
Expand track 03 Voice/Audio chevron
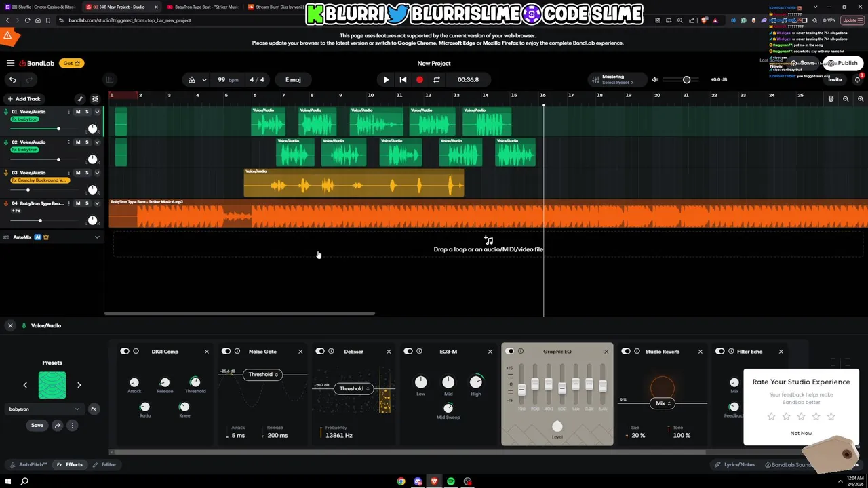coord(97,173)
